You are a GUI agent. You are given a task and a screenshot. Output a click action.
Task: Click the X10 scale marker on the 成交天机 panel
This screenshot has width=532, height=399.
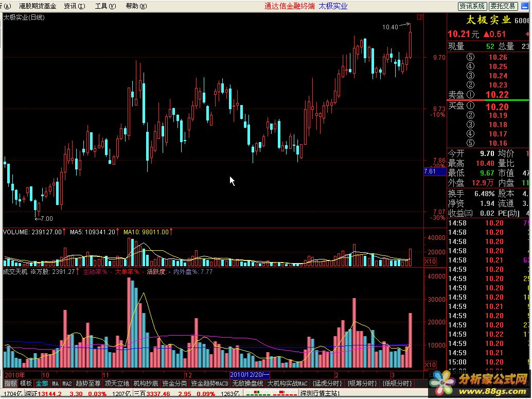430,365
